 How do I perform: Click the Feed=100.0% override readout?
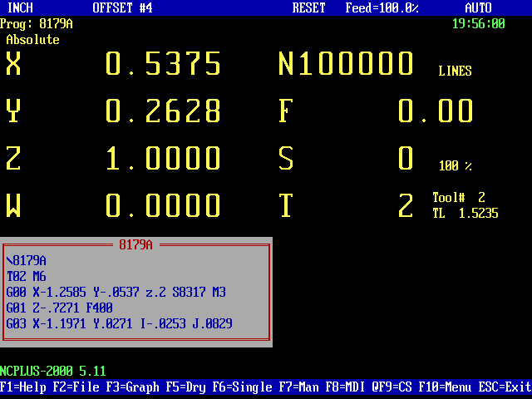pyautogui.click(x=382, y=7)
